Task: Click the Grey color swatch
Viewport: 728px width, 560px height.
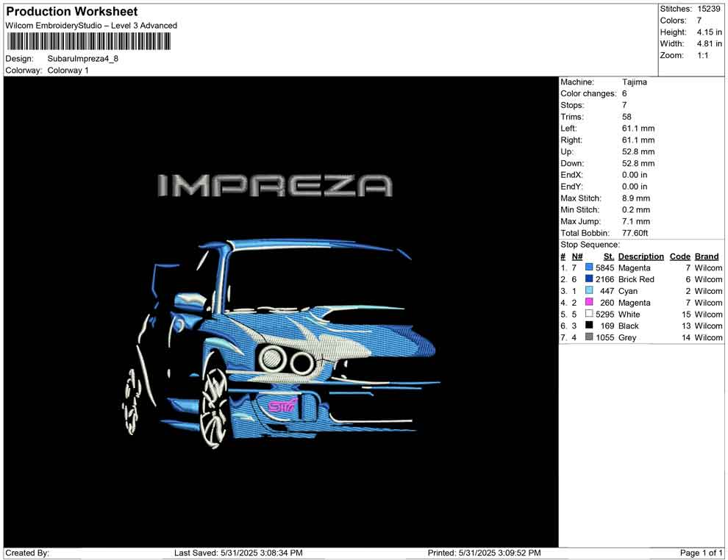Action: pyautogui.click(x=589, y=337)
